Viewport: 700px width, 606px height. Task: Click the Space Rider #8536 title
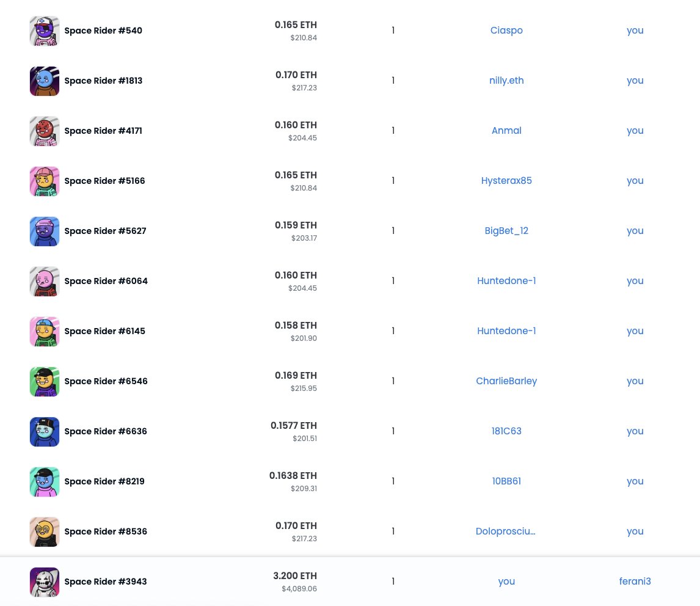105,531
